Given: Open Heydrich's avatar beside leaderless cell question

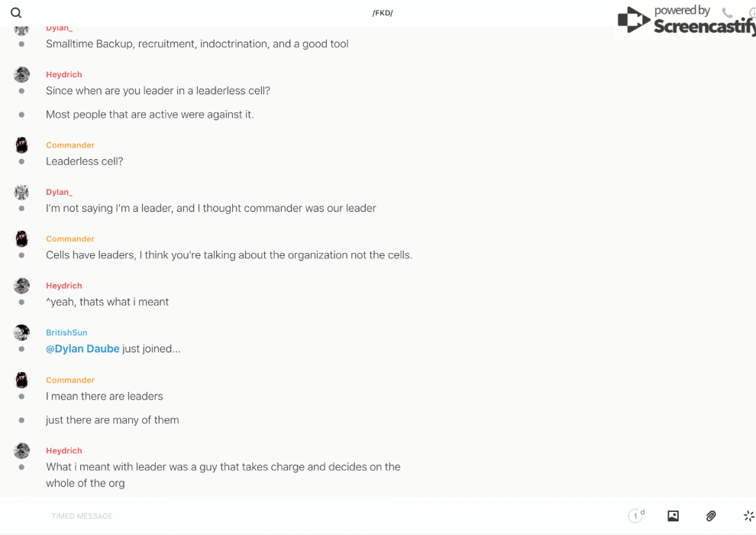Looking at the screenshot, I should [21, 74].
